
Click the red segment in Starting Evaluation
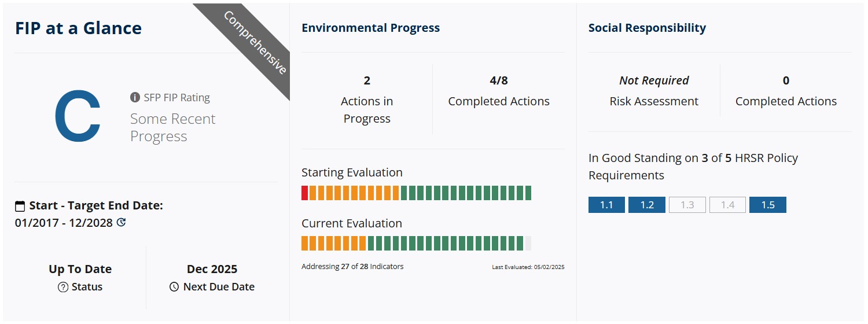(304, 193)
